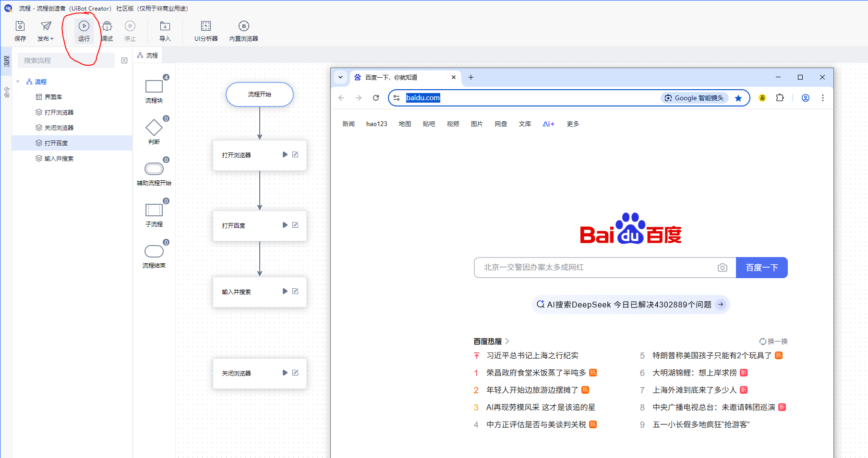Select 关闭浏览器 in the flow tree
868x458 pixels.
click(59, 128)
